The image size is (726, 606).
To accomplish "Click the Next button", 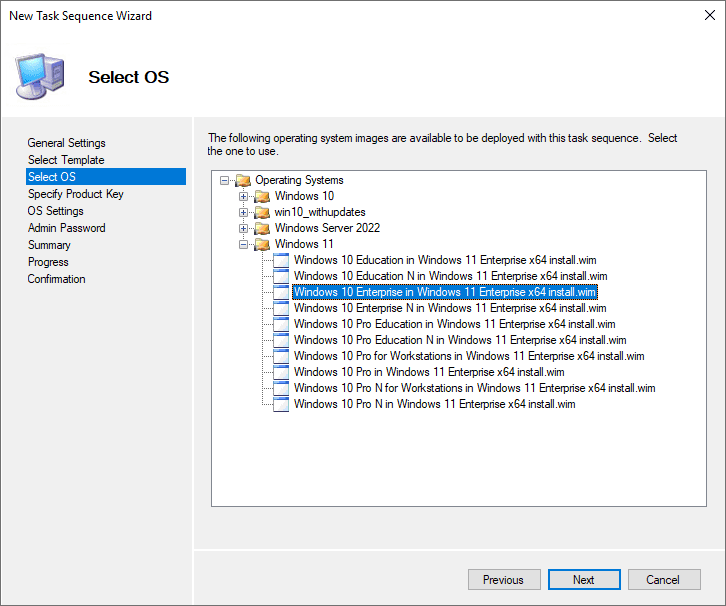I will pyautogui.click(x=584, y=580).
